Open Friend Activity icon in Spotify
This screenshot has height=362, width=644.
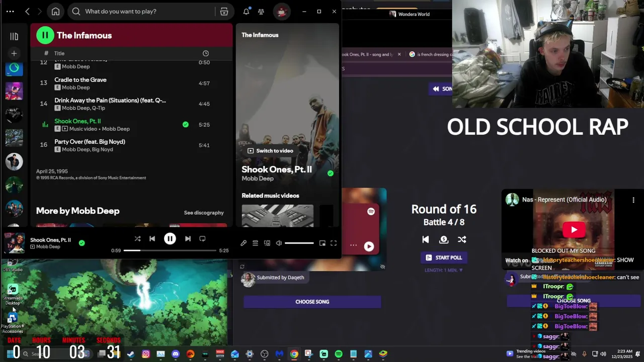[261, 11]
